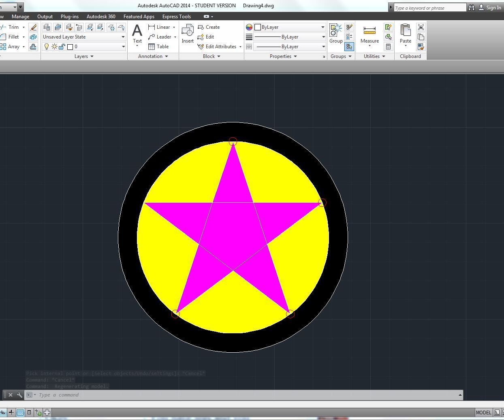
Task: Click the layer Off lightbulb icon in top row
Action: [x=121, y=27]
